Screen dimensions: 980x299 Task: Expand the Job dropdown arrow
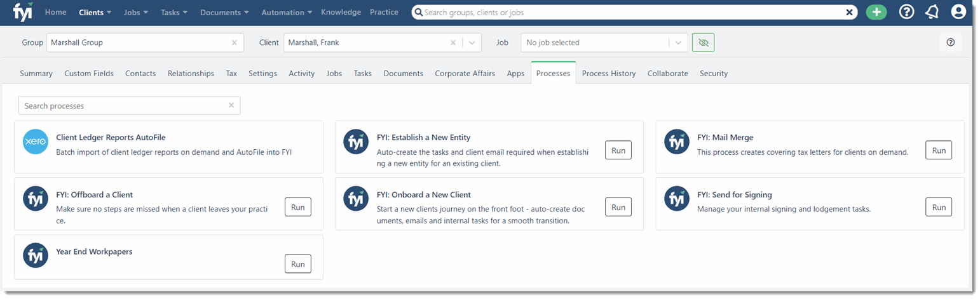pyautogui.click(x=678, y=43)
